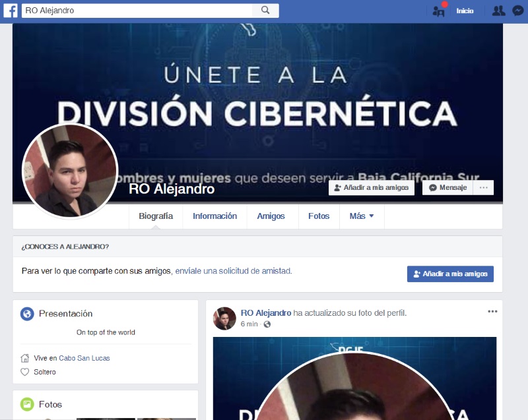528x420 pixels.
Task: Open the friends list icon
Action: pos(498,11)
